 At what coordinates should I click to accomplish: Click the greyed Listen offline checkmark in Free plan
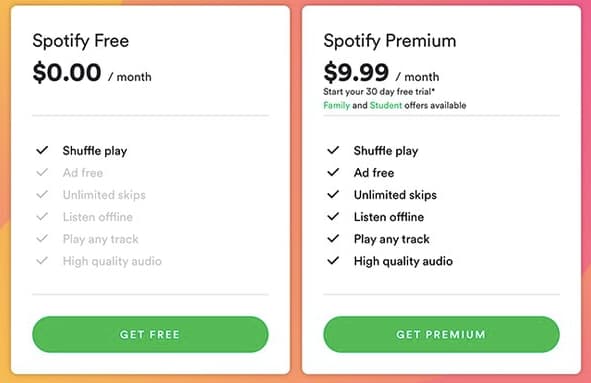pyautogui.click(x=42, y=216)
